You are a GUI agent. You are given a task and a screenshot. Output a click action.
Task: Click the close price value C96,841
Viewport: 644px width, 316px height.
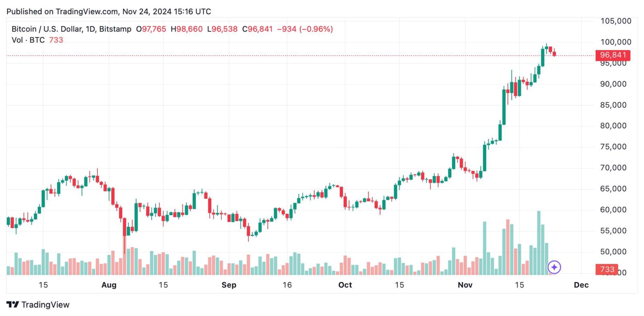pyautogui.click(x=257, y=29)
